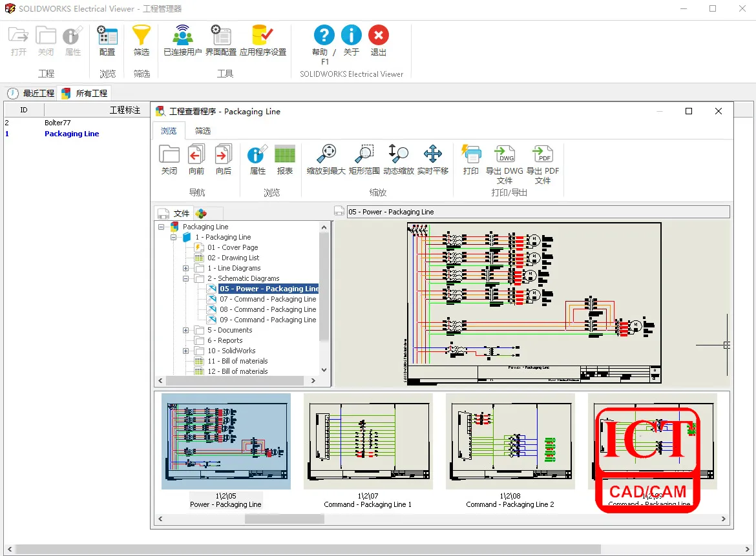Image resolution: width=756 pixels, height=556 pixels.
Task: Select 05 - Power - Packaging Line drawing
Action: point(269,289)
